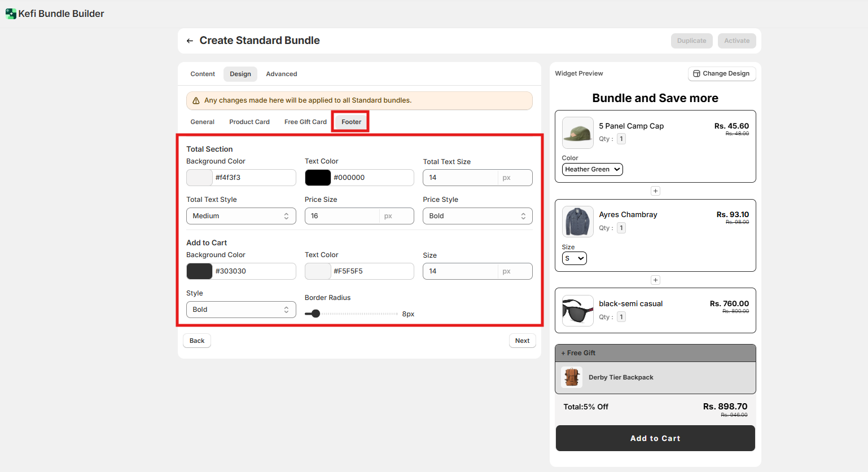The image size is (868, 472).
Task: Click the Kefi Bundle Builder logo icon
Action: point(11,14)
